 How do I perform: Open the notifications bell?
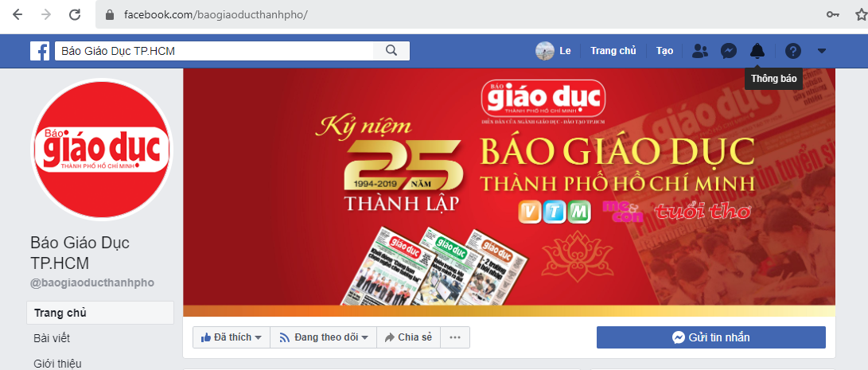(x=757, y=51)
